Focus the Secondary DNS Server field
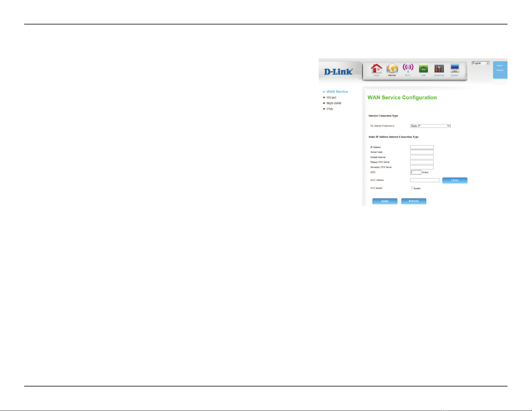This screenshot has width=532, height=411. pos(422,167)
